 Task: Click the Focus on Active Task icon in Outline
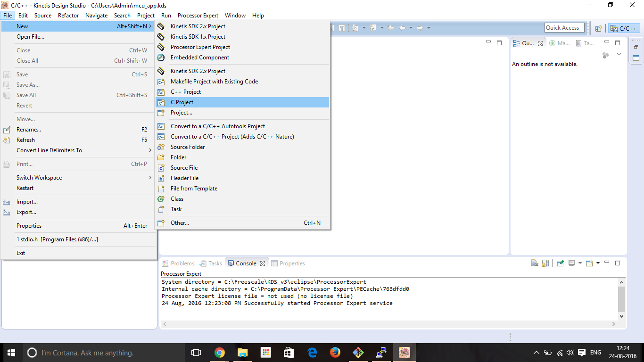[606, 55]
